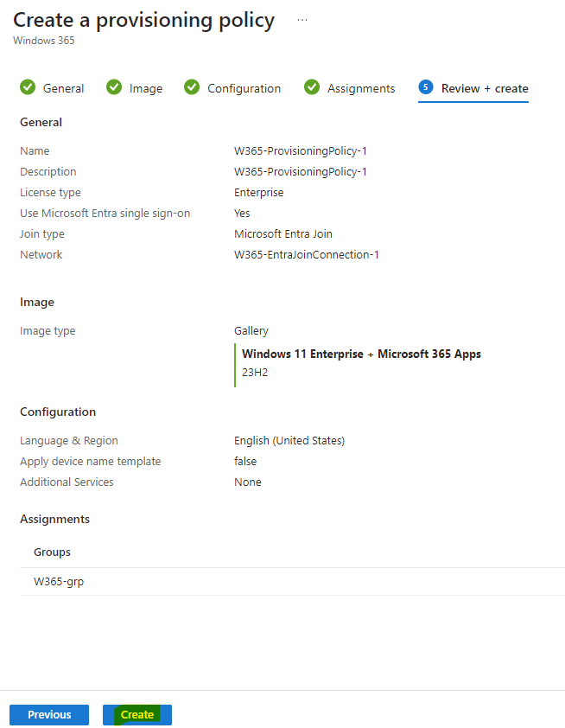Click the green checkmark icon beside General

pyautogui.click(x=28, y=87)
